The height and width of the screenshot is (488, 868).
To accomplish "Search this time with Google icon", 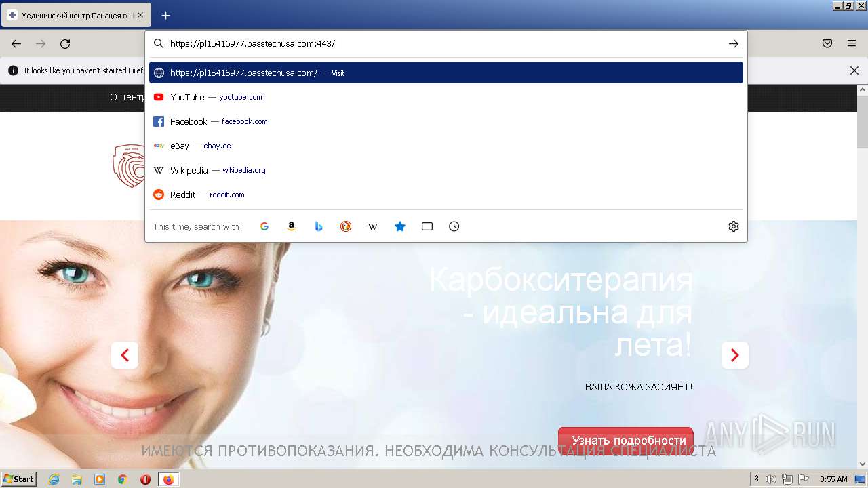I will pyautogui.click(x=264, y=226).
